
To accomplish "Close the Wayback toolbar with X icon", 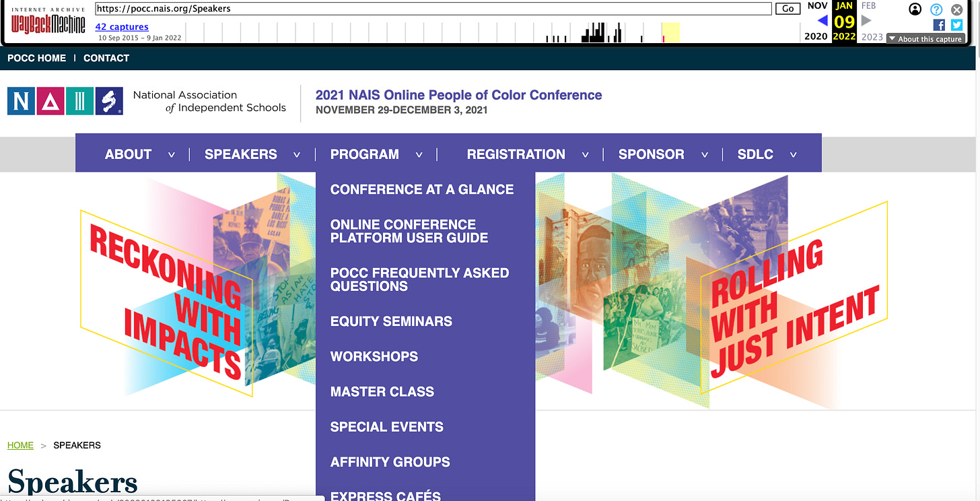I will click(x=956, y=9).
